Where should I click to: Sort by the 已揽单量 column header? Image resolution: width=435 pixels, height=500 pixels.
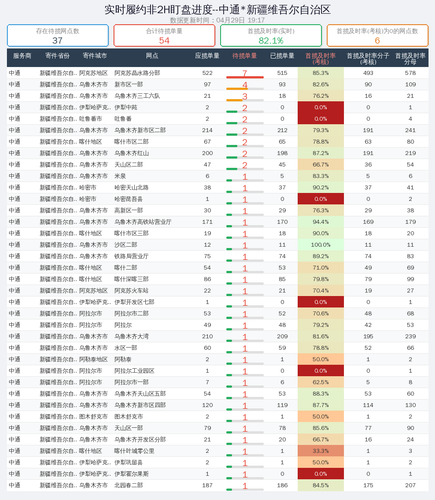[282, 56]
